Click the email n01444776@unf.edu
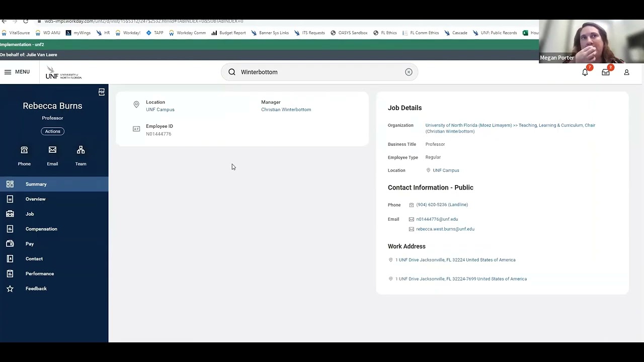The height and width of the screenshot is (362, 644). [x=437, y=219]
